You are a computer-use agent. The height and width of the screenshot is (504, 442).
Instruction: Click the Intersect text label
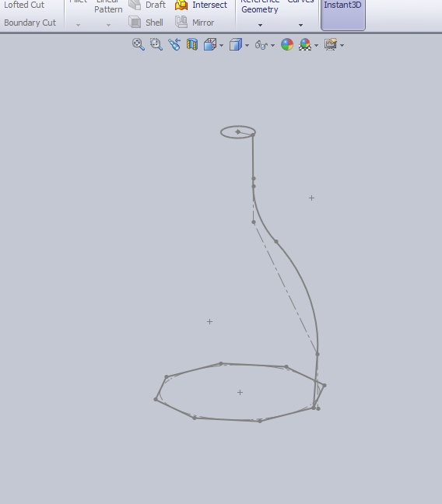click(x=210, y=5)
